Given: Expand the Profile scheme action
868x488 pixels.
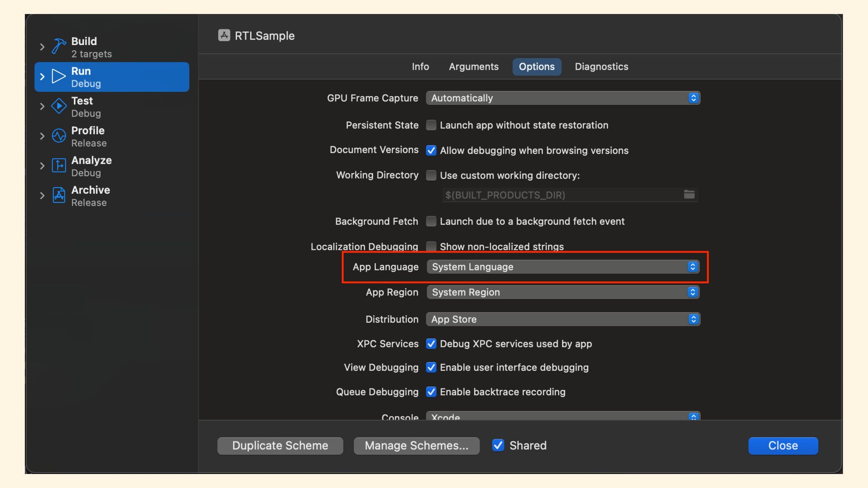Looking at the screenshot, I should tap(42, 136).
